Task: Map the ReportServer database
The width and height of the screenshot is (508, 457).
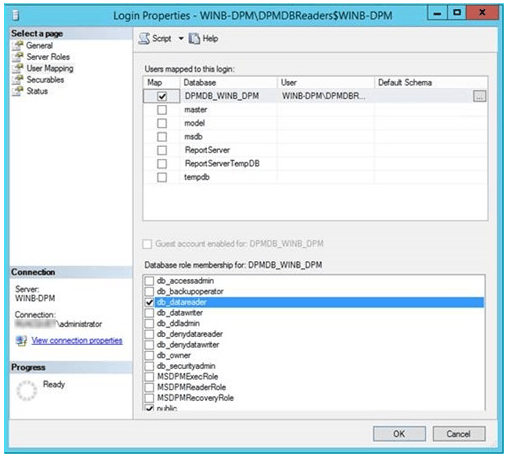Action: coord(162,150)
